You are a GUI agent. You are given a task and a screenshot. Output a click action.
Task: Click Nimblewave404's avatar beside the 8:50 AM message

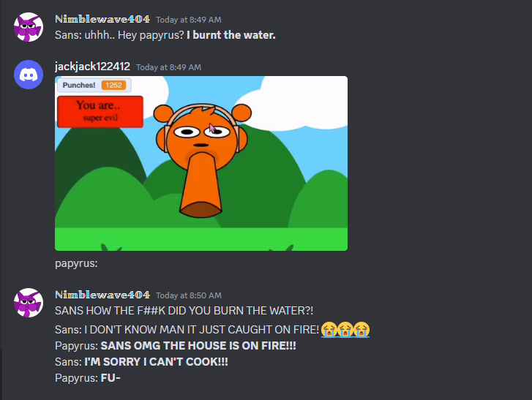pos(29,303)
